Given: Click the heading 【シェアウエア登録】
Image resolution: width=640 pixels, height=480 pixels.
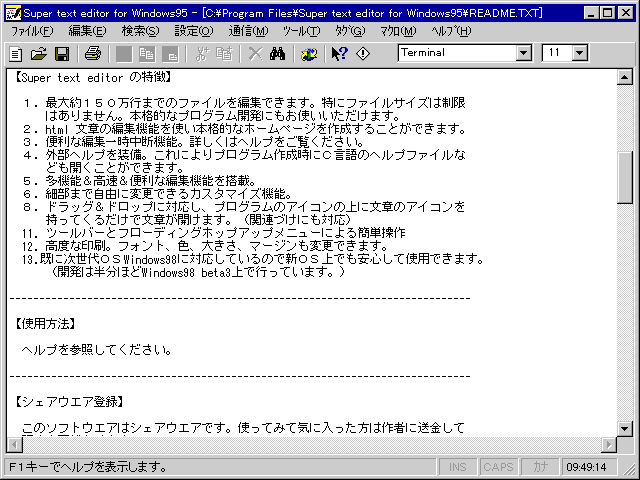Looking at the screenshot, I should (x=69, y=402).
